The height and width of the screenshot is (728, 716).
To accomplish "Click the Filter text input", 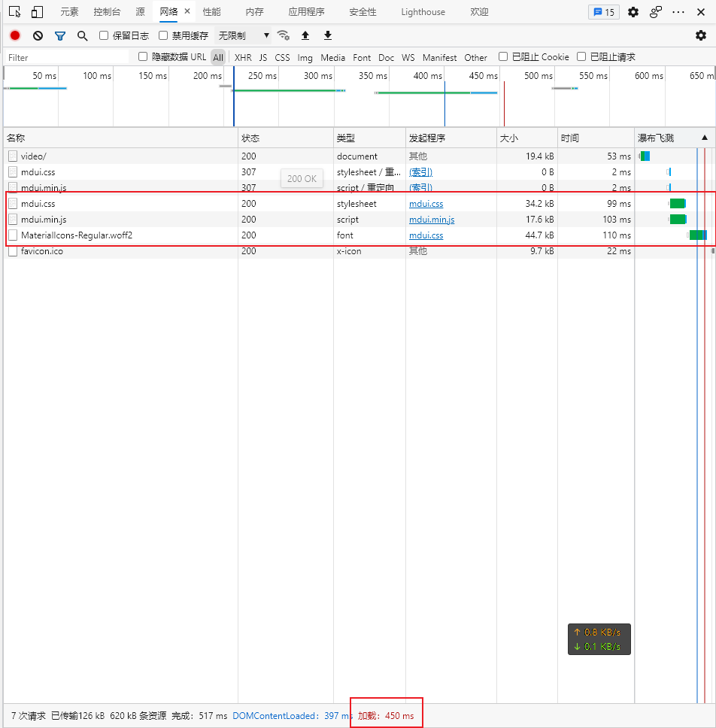I will click(x=67, y=58).
